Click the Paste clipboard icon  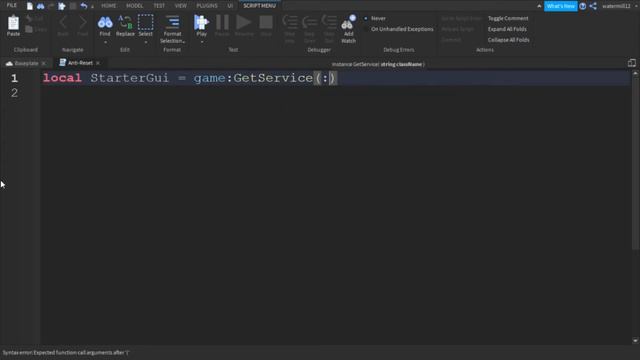pyautogui.click(x=13, y=23)
